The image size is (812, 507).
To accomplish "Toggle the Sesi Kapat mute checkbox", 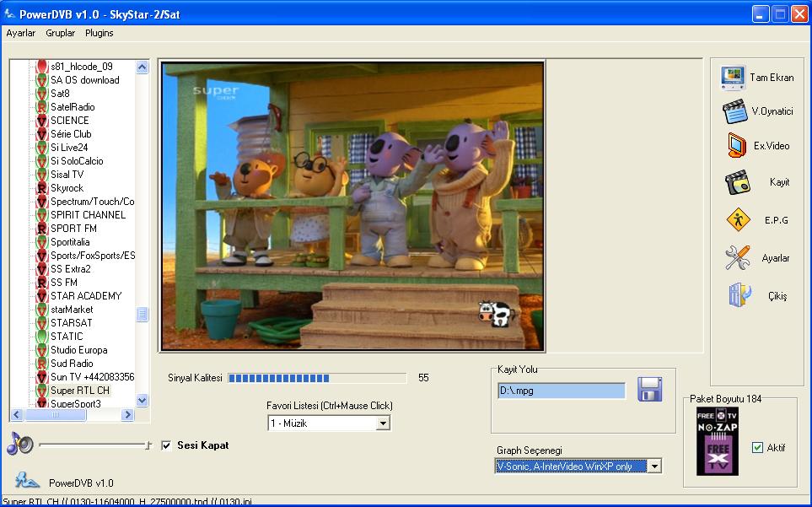I will (x=166, y=445).
